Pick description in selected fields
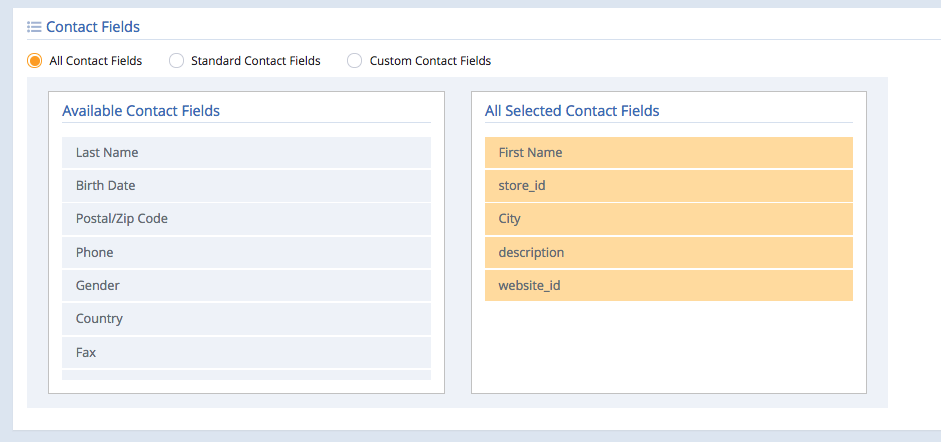Screen dimensions: 941x442 [669, 252]
